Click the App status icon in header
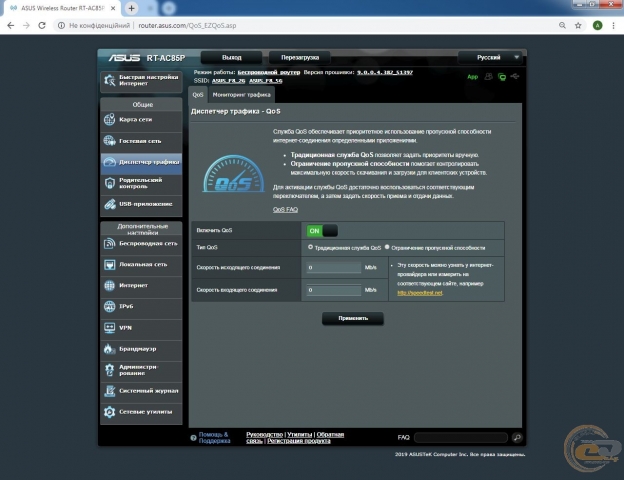 [472, 77]
